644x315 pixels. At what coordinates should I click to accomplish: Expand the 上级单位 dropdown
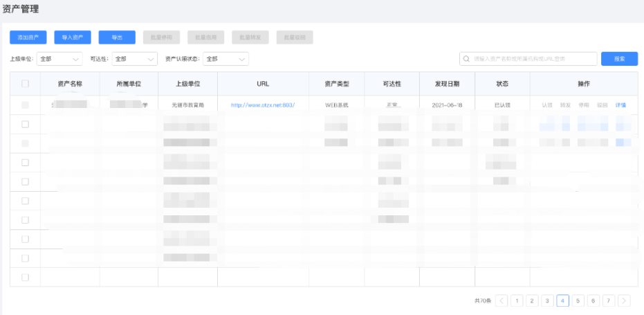point(59,60)
